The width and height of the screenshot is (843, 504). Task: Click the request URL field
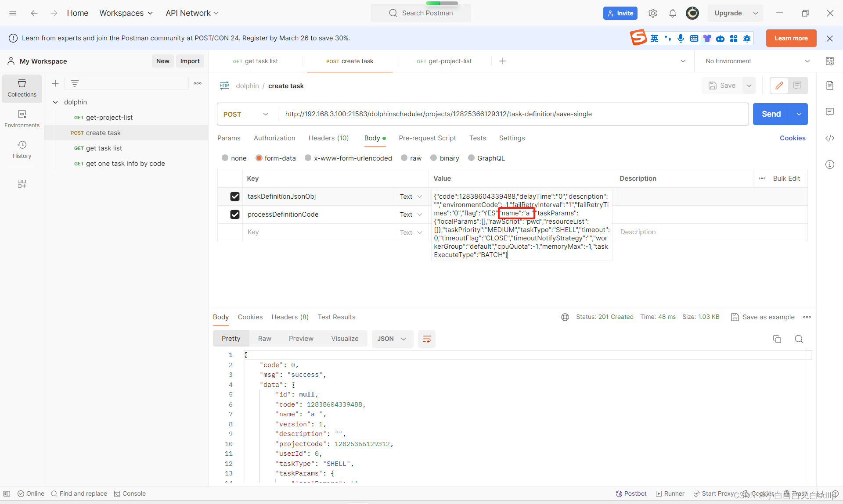click(513, 114)
